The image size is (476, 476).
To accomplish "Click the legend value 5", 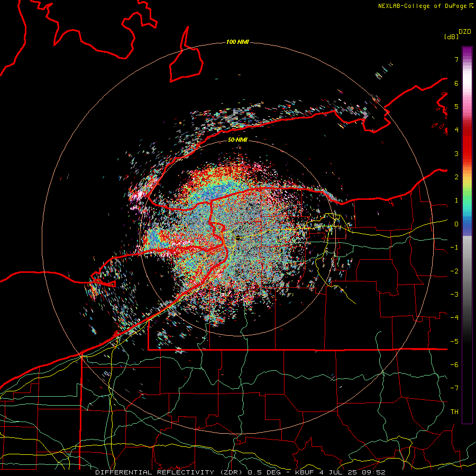I will 456,106.
